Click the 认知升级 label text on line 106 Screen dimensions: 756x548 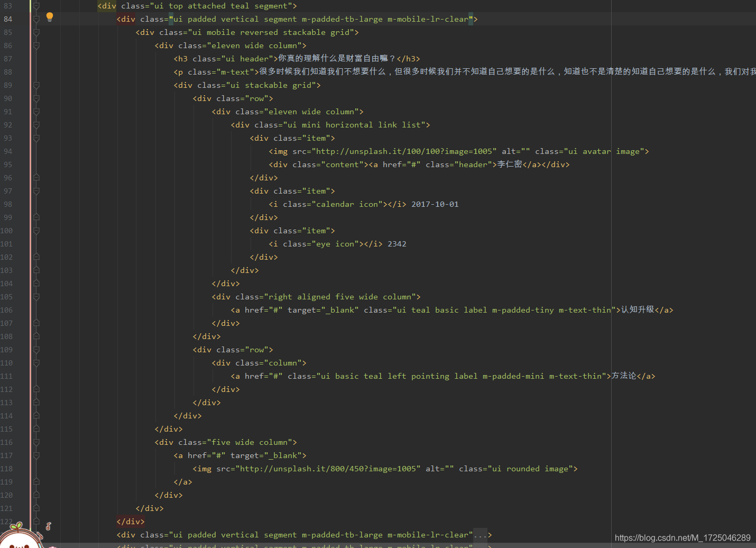(x=638, y=309)
